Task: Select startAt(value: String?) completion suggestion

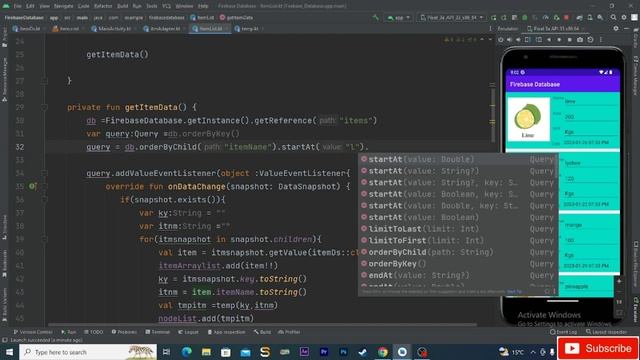Action: pyautogui.click(x=458, y=171)
